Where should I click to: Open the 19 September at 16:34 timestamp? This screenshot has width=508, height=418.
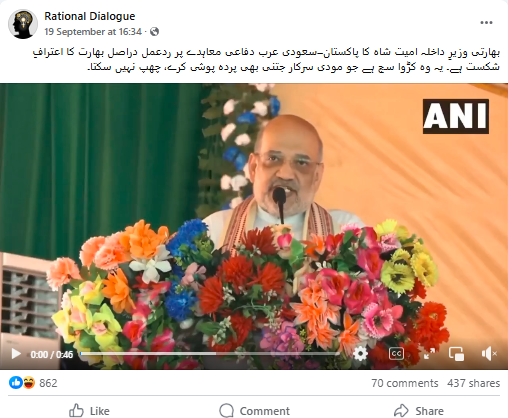(x=93, y=32)
